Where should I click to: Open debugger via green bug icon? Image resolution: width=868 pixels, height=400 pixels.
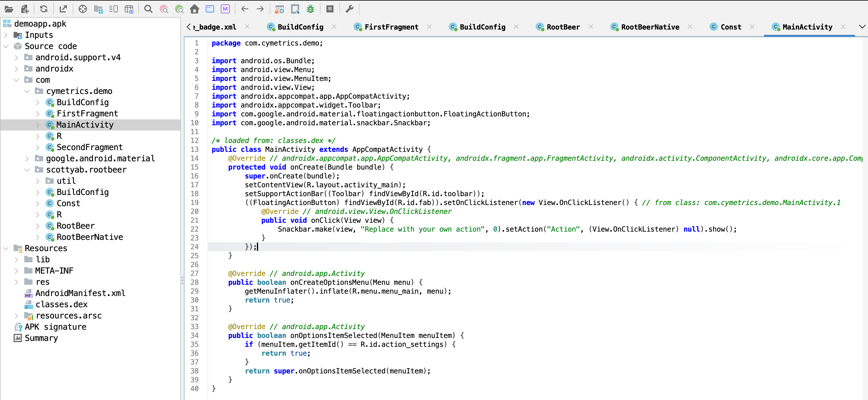click(310, 9)
